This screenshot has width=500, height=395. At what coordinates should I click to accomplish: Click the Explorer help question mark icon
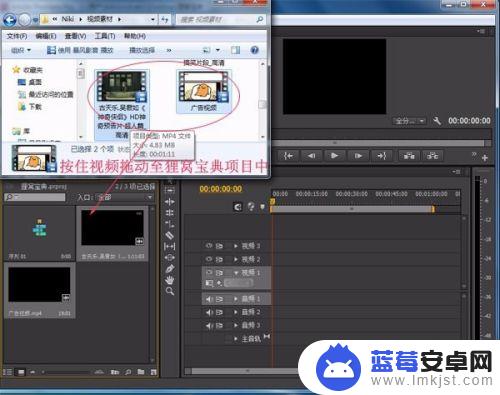[255, 50]
